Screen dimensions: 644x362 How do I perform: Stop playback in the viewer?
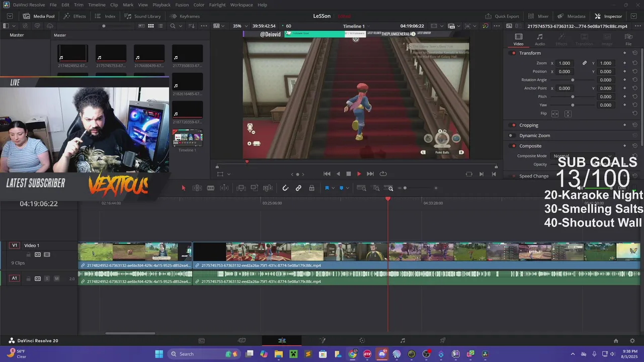[x=348, y=174]
